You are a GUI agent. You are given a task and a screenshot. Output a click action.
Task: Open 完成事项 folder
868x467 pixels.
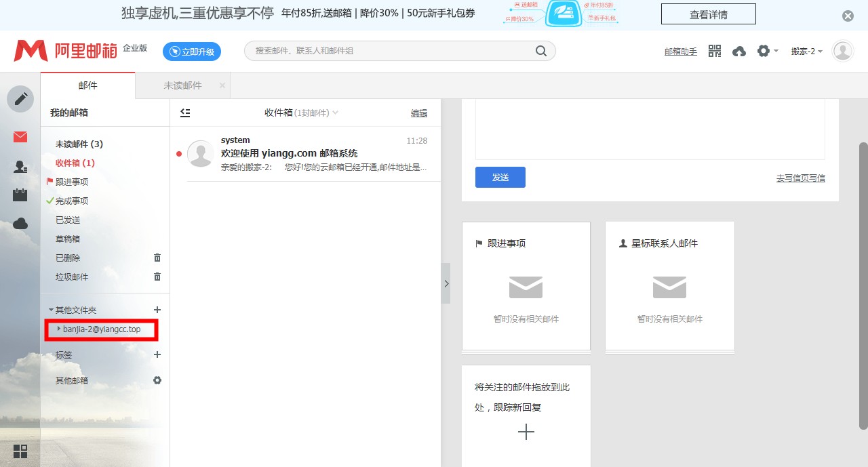72,201
